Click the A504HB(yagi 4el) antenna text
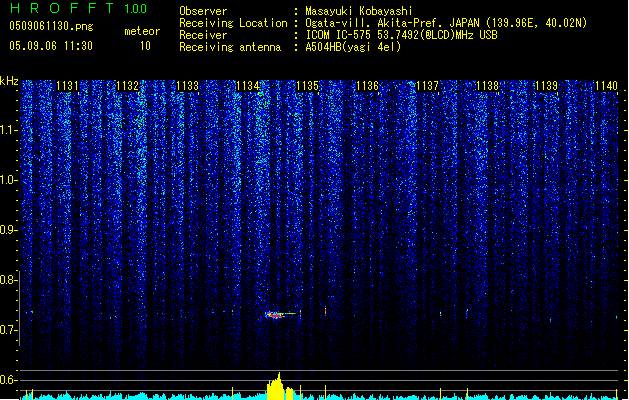Viewport: 629px width, 400px height. 353,47
